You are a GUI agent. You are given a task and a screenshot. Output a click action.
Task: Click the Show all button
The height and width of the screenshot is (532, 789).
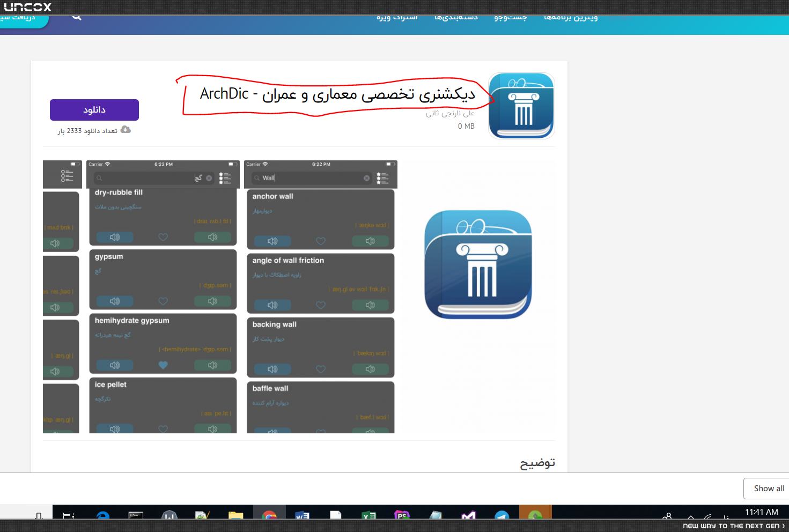(x=769, y=489)
